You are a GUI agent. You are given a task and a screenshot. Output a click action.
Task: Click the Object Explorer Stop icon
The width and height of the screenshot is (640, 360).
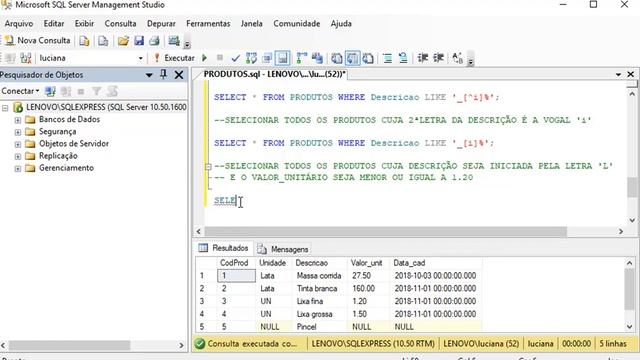pos(81,91)
